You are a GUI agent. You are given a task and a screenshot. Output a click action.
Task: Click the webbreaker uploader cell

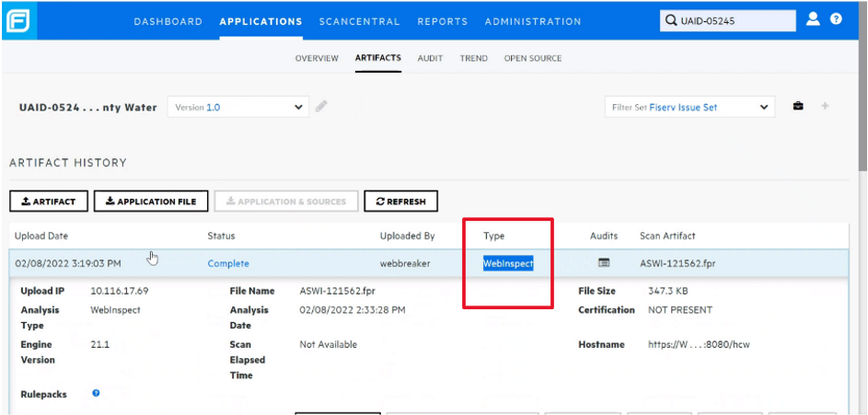click(405, 263)
